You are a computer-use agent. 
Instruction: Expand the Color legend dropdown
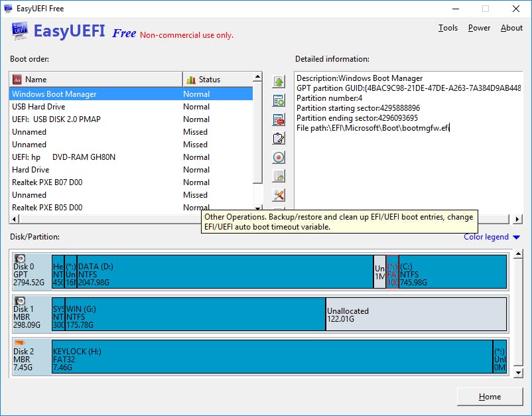492,237
